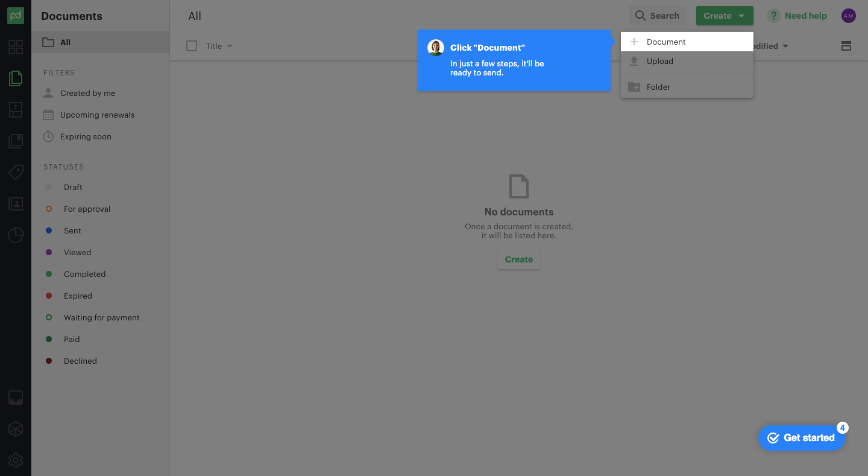868x476 pixels.
Task: Click the upload arrow icon
Action: 634,61
